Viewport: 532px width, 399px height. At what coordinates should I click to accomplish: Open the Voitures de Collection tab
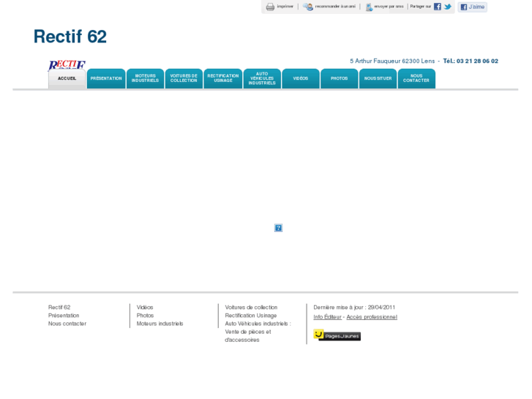click(x=184, y=79)
